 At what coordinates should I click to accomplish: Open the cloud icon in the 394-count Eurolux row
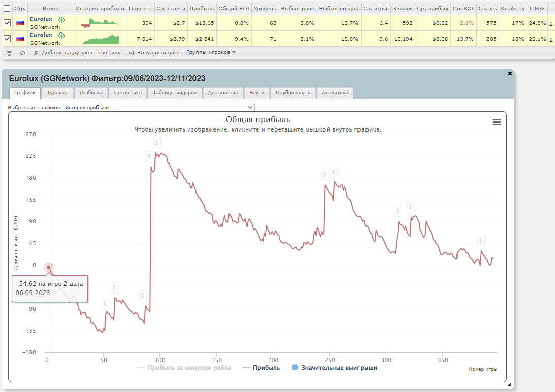pyautogui.click(x=61, y=19)
